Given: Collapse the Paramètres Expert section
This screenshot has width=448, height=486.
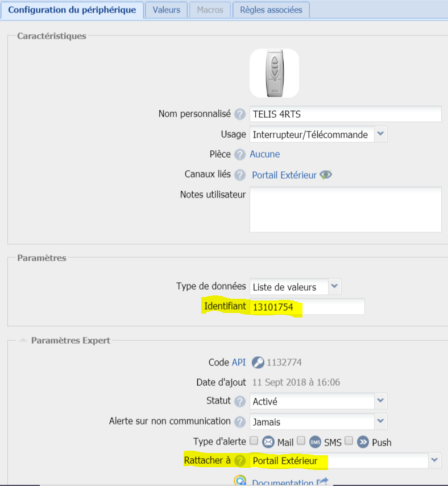Looking at the screenshot, I should click(23, 340).
